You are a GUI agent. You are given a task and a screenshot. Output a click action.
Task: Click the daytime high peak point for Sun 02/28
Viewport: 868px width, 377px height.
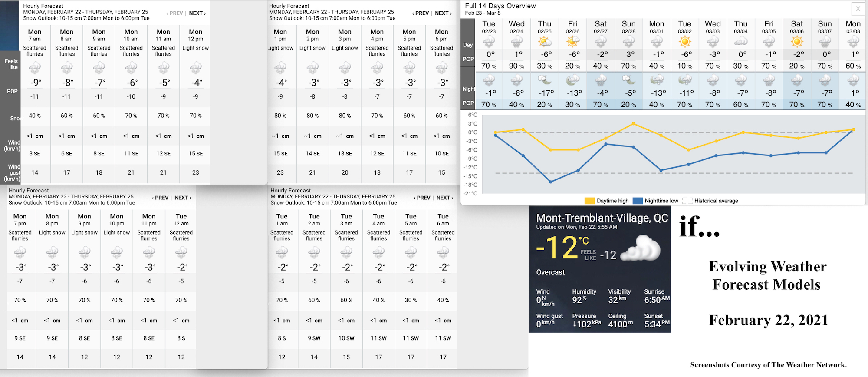click(634, 124)
